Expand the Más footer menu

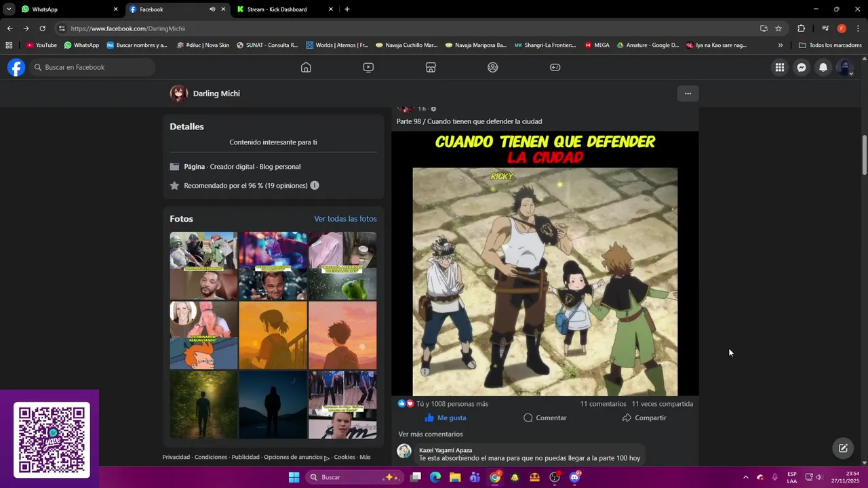click(x=365, y=457)
